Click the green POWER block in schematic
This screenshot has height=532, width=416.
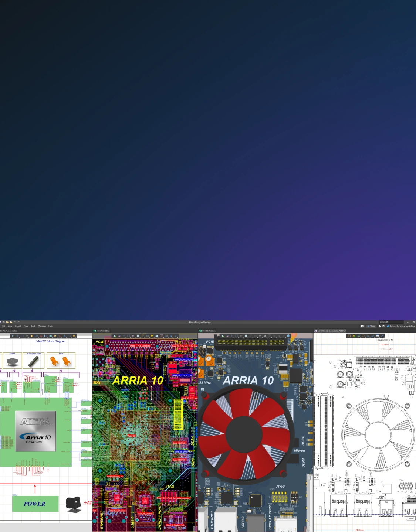tap(35, 504)
